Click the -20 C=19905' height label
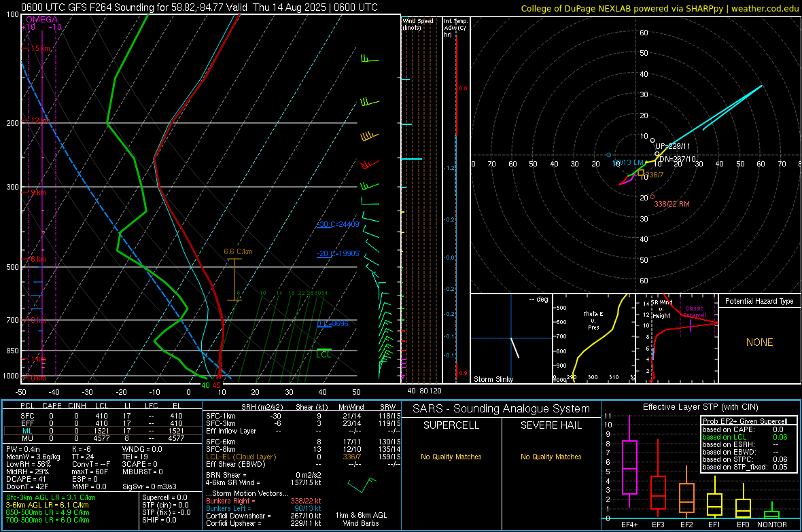This screenshot has height=532, width=802. (x=338, y=253)
